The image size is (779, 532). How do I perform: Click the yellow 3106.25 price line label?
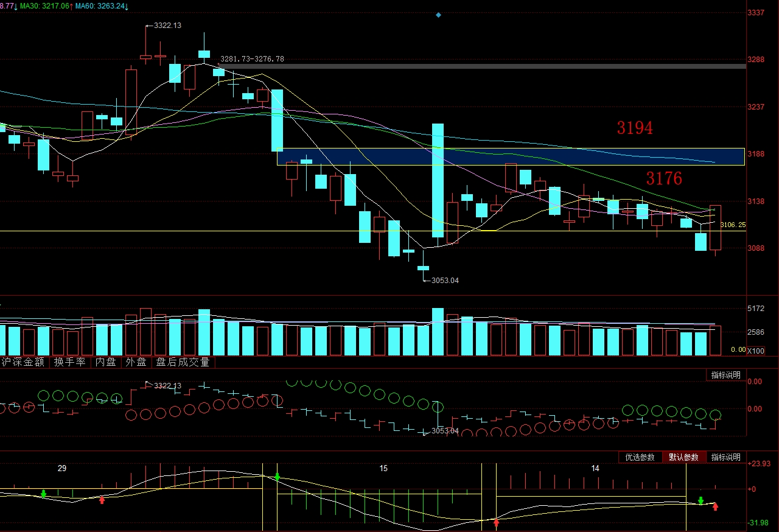coord(733,225)
